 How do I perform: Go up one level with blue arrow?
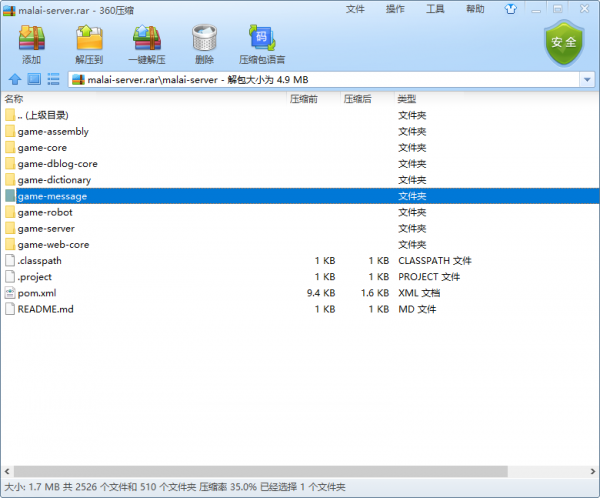click(15, 79)
